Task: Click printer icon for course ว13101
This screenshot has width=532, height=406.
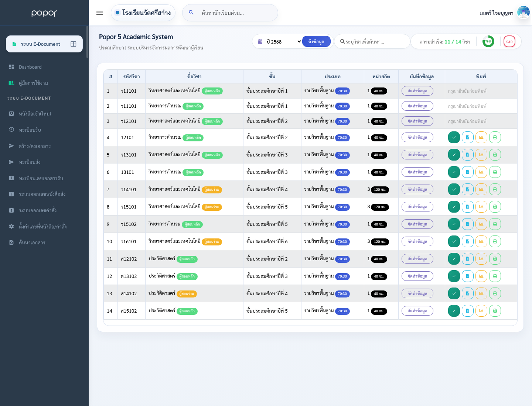Action: click(x=495, y=155)
